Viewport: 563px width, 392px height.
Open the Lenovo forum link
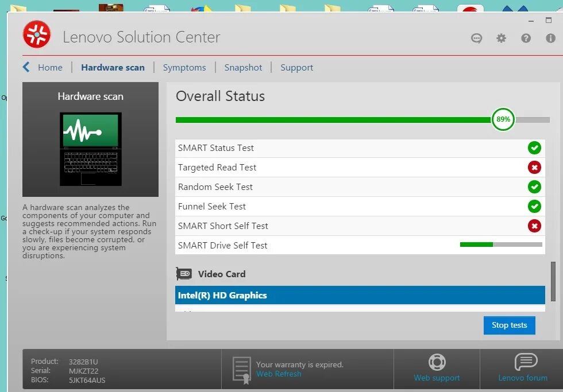pos(523,378)
